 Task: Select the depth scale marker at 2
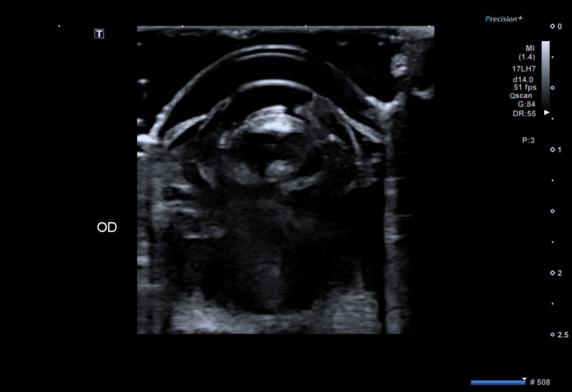[x=553, y=273]
